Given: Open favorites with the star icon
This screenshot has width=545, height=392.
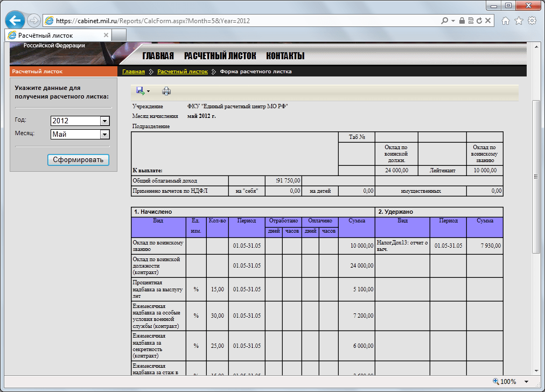Looking at the screenshot, I should click(519, 21).
